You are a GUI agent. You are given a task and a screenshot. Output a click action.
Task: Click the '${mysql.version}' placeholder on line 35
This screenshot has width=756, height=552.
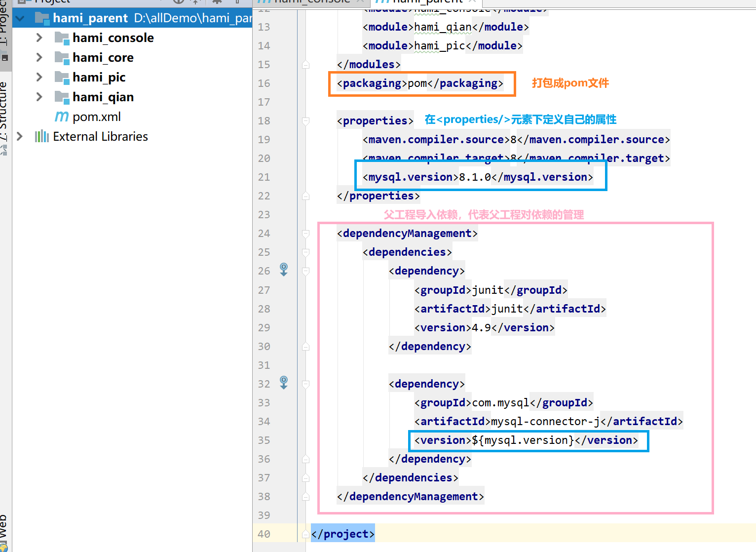click(523, 440)
